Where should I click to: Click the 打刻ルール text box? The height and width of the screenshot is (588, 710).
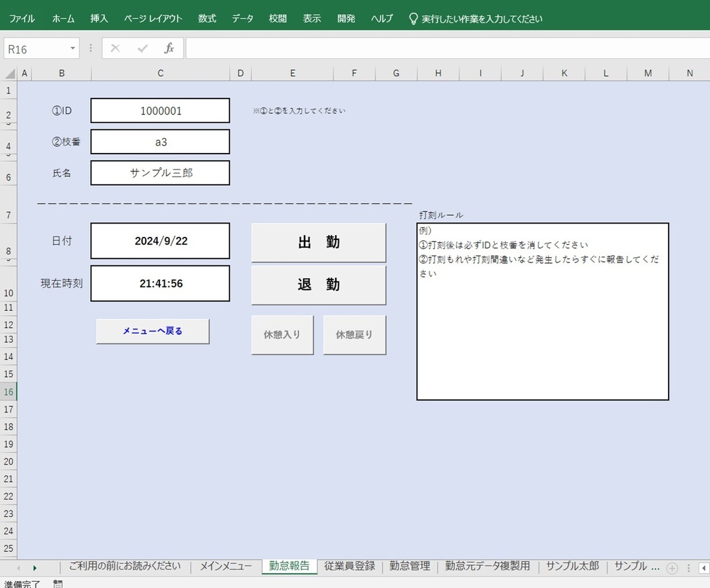point(542,311)
